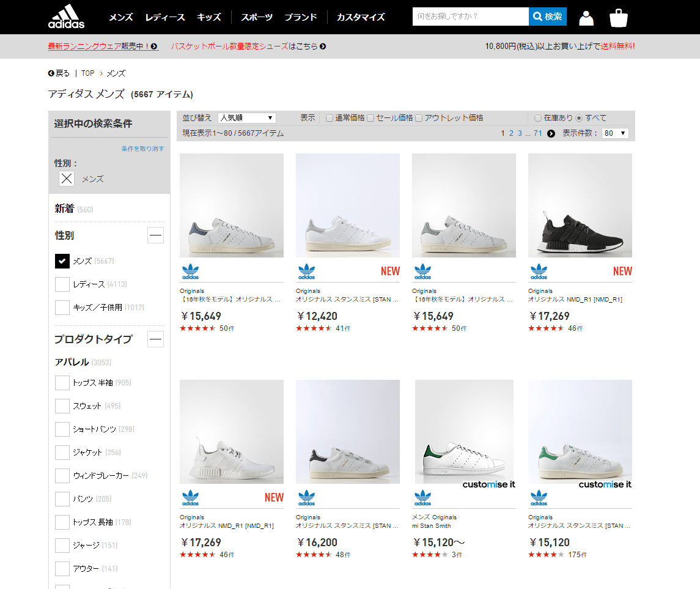Open the スポーツ menu in the navigation bar

tap(256, 17)
